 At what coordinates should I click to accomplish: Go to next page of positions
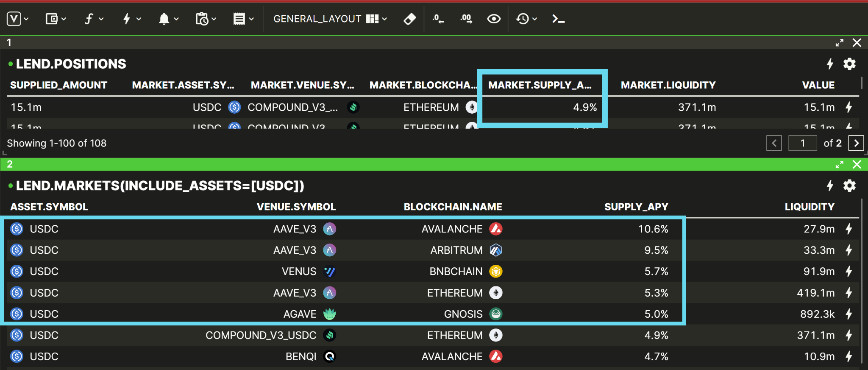(x=856, y=143)
